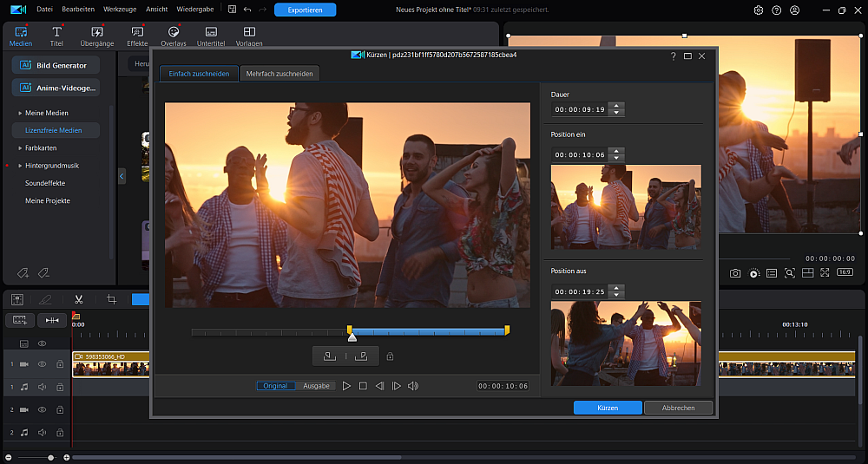Collapse the media library side panel arrow
Viewport: 868px width, 464px height.
[122, 176]
